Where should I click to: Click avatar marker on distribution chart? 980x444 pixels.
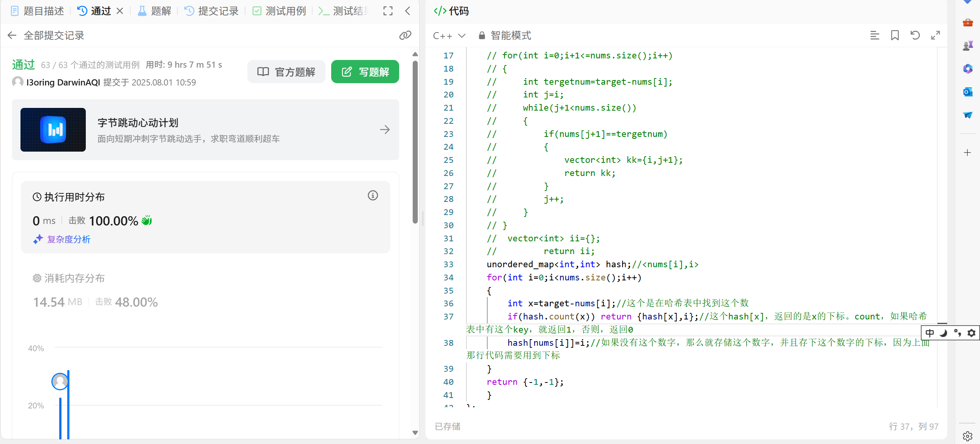60,382
